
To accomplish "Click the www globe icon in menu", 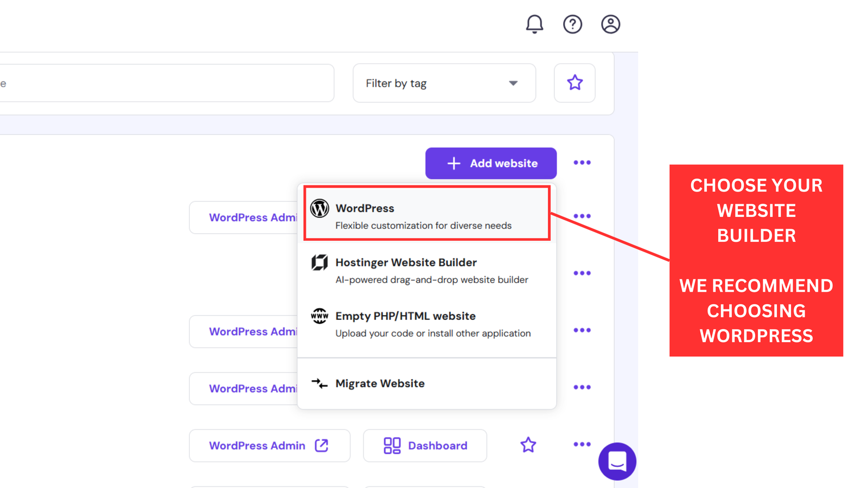I will (320, 316).
